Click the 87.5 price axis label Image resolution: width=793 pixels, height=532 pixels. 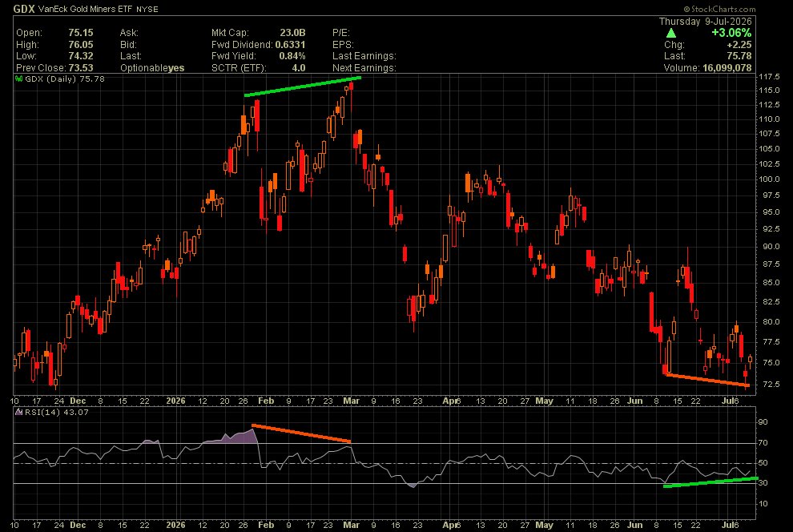pyautogui.click(x=771, y=264)
